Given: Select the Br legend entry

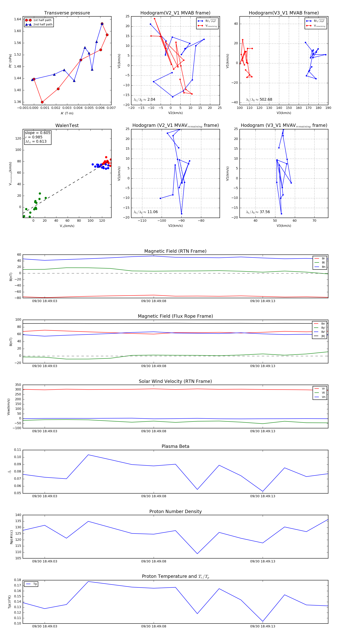Looking at the screenshot, I should pos(320,259).
